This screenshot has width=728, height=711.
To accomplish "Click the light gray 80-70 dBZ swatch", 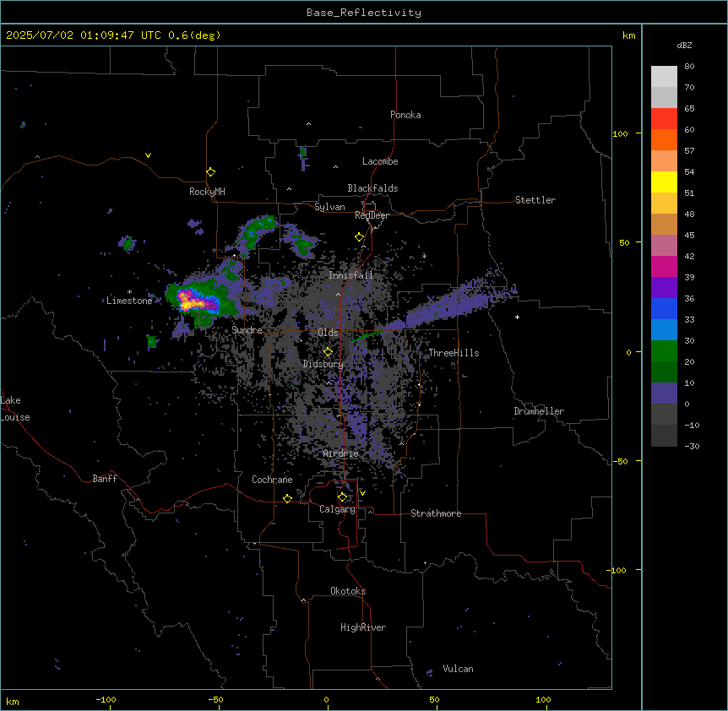I will coord(664,77).
